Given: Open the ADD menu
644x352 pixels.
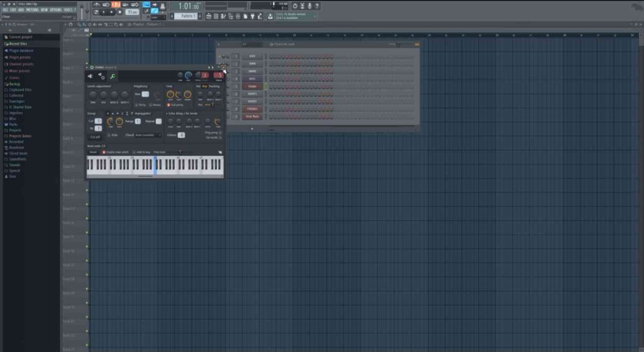Looking at the screenshot, I should point(21,10).
